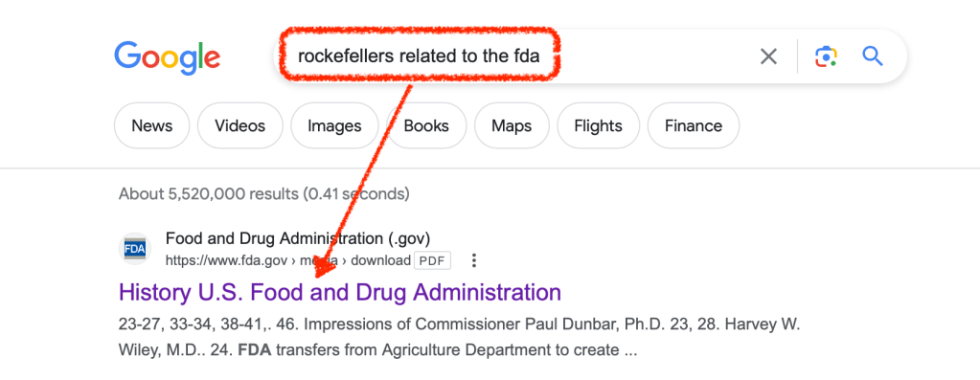Select the Books filter chip
The image size is (980, 380).
coord(426,126)
